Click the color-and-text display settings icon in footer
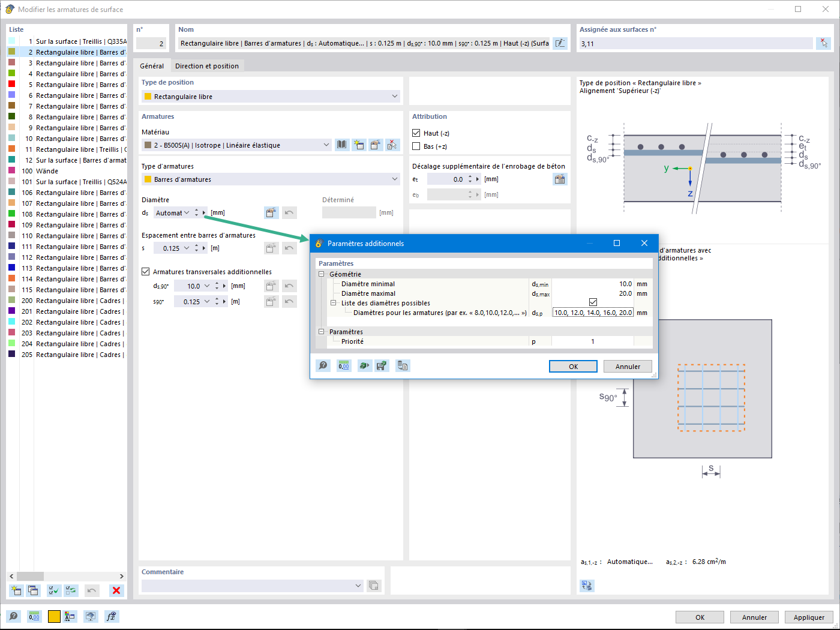Screen dimensions: 840x630 [x=70, y=616]
